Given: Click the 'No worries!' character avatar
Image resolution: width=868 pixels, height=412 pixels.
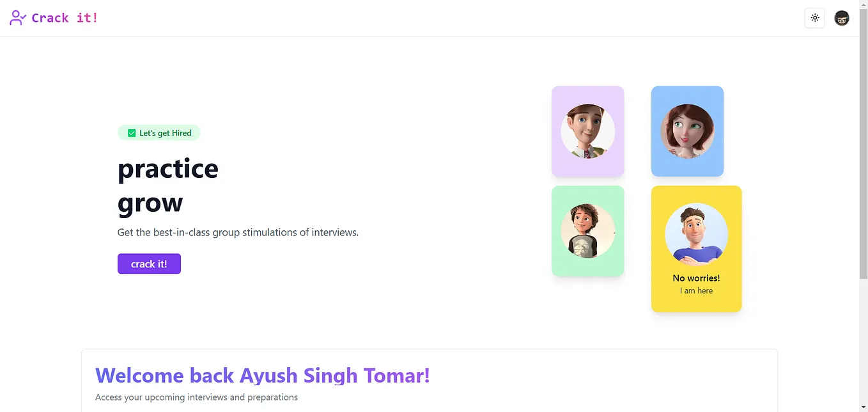Looking at the screenshot, I should pos(696,235).
